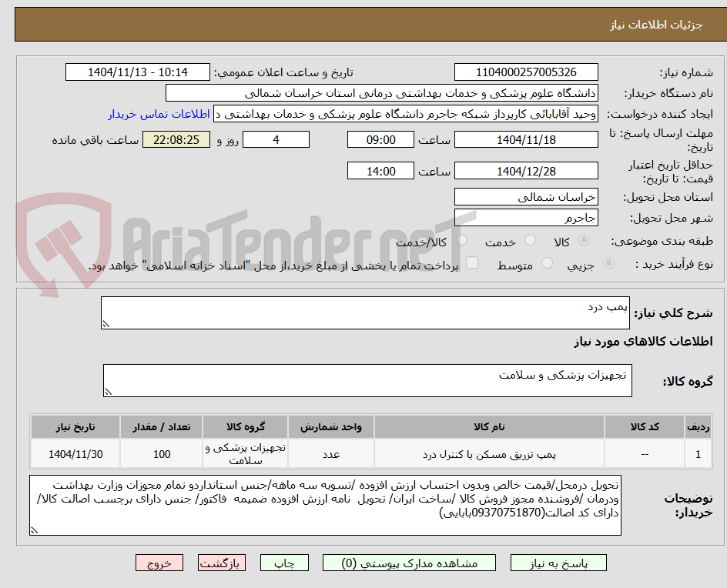This screenshot has width=727, height=588.
Task: Click the row number cell 1
Action: pos(699,454)
